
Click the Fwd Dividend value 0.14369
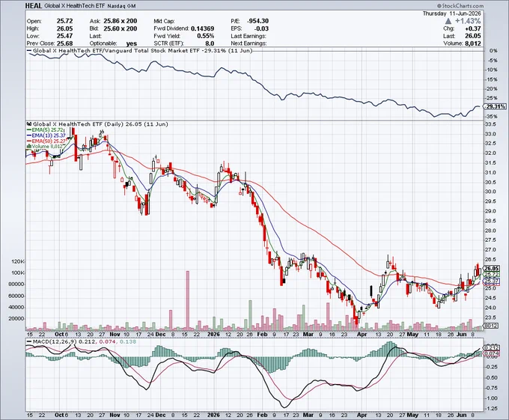pos(203,28)
